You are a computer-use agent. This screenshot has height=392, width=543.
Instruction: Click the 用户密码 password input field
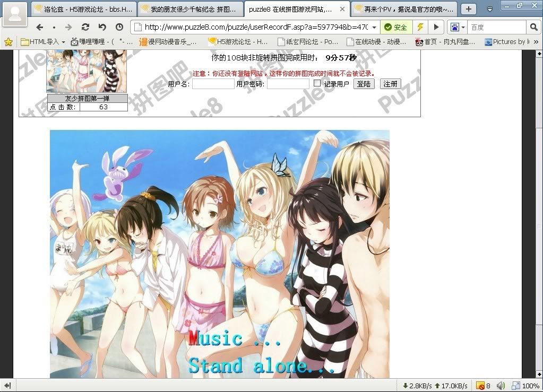(288, 84)
